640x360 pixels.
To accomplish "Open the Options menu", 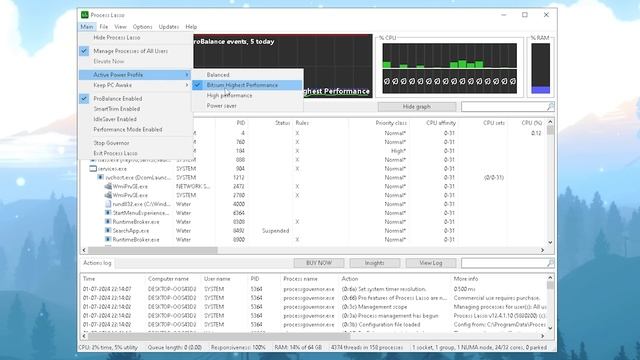I will [142, 27].
